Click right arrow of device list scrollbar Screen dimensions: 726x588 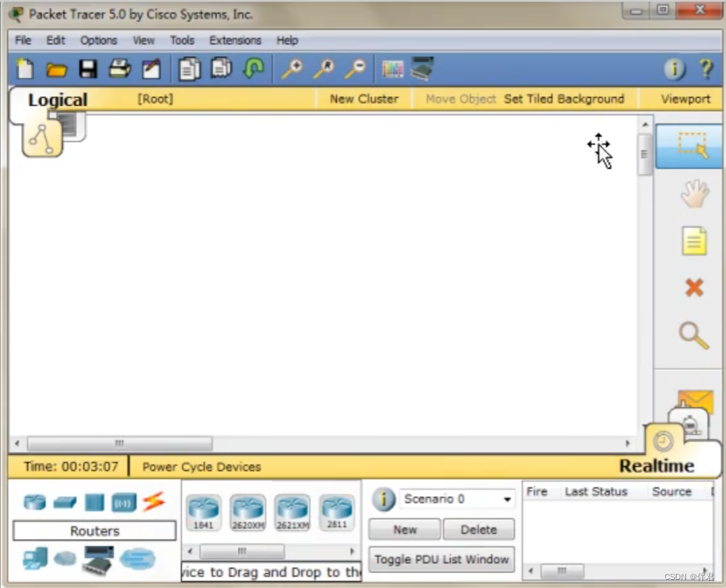tap(352, 552)
